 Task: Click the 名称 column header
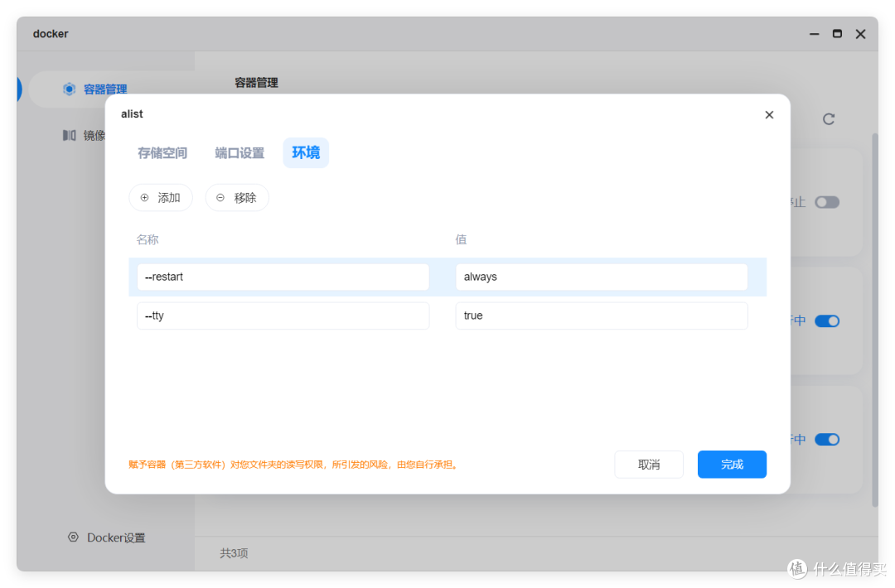(x=148, y=239)
